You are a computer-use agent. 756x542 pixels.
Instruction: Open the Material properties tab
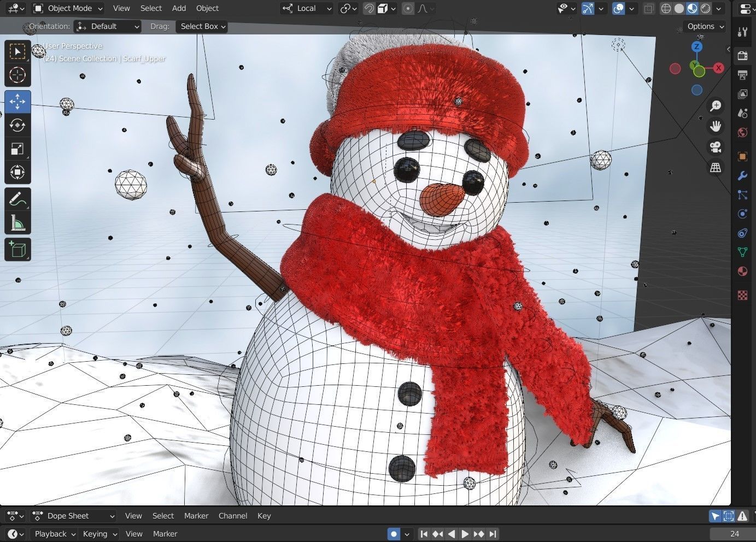[x=742, y=271]
